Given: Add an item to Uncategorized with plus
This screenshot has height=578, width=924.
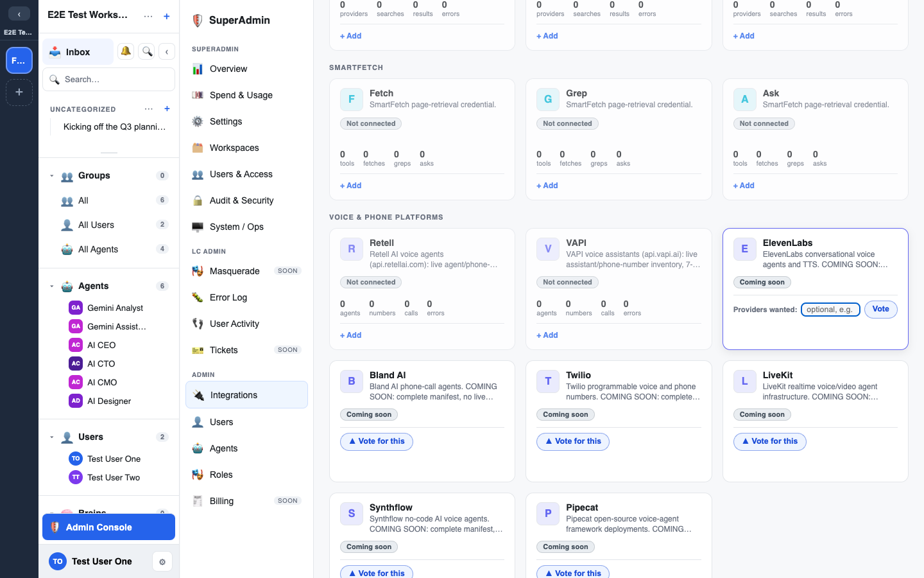Looking at the screenshot, I should pyautogui.click(x=167, y=109).
